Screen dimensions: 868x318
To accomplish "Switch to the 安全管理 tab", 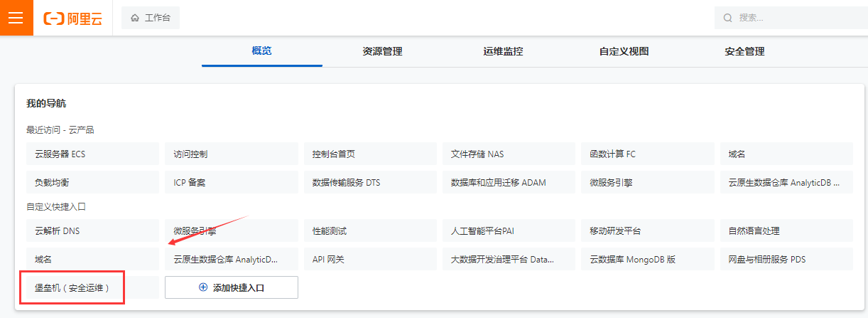I will 745,51.
